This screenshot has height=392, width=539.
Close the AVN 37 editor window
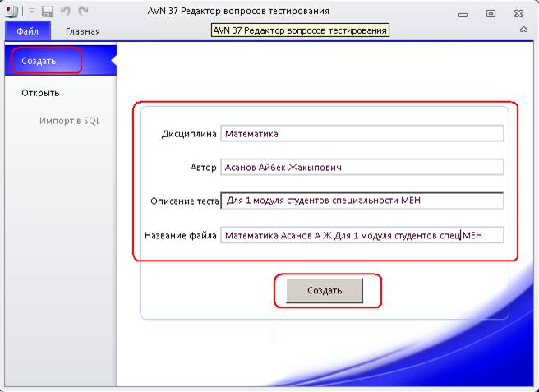click(518, 13)
